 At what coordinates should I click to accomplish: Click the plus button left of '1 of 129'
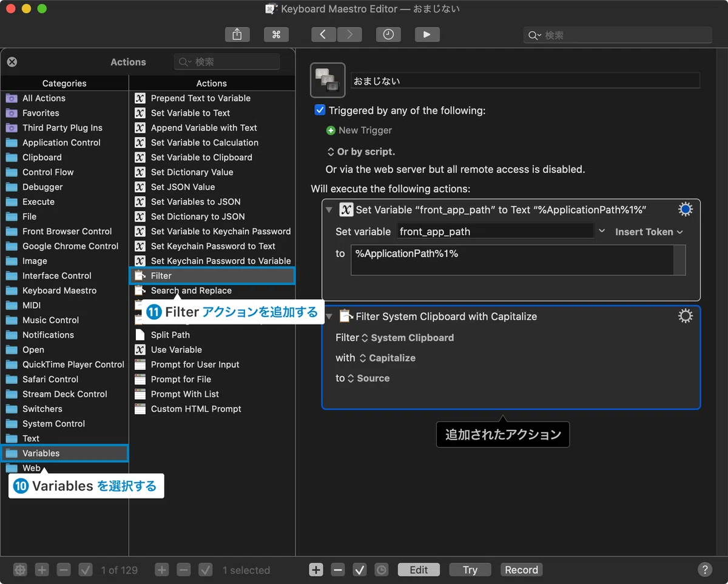tap(42, 570)
